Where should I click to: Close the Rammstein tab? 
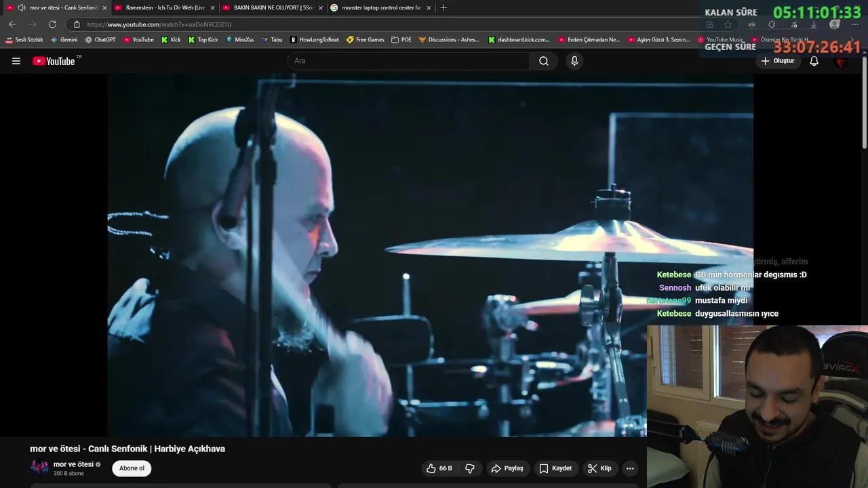coord(212,7)
